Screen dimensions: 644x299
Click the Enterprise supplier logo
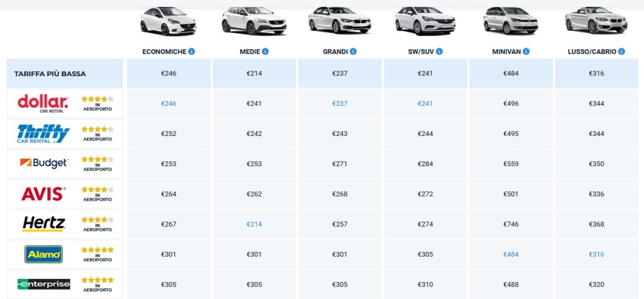43,285
